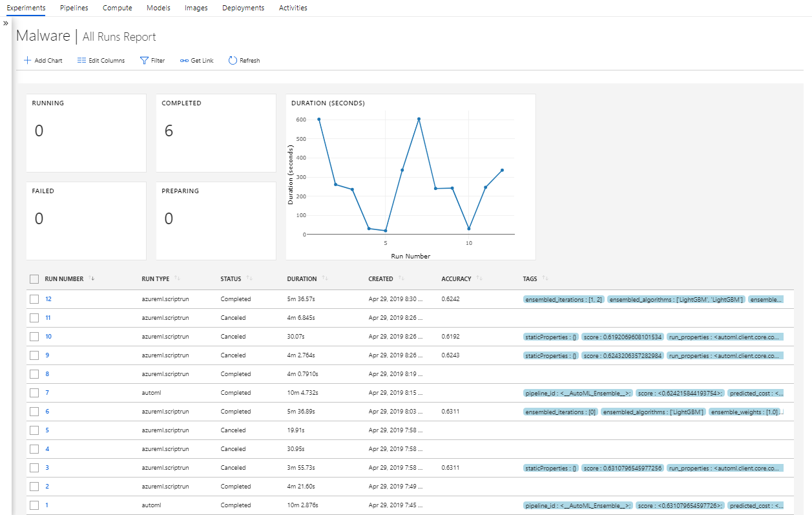Image resolution: width=812 pixels, height=515 pixels.
Task: Collapse the left panel using the double chevron
Action: tap(6, 21)
